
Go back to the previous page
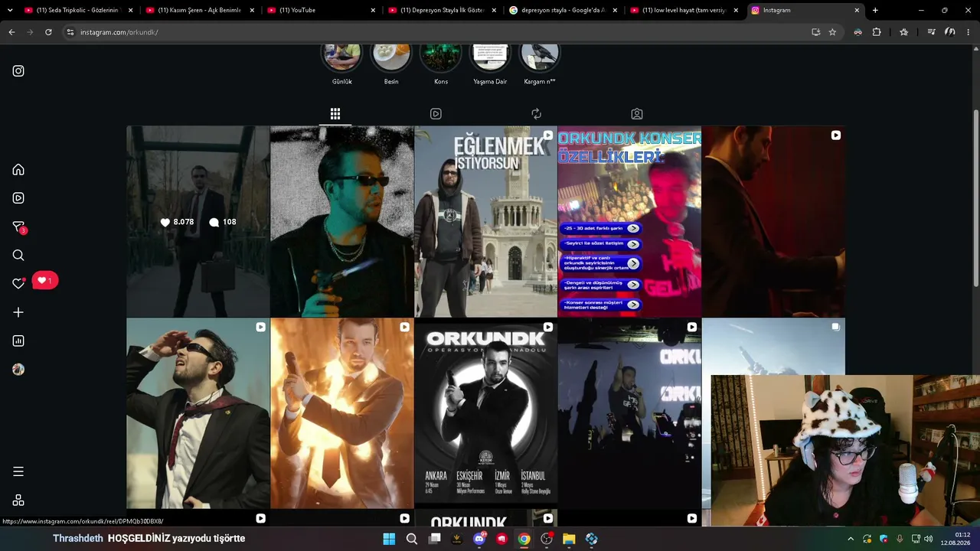(11, 32)
